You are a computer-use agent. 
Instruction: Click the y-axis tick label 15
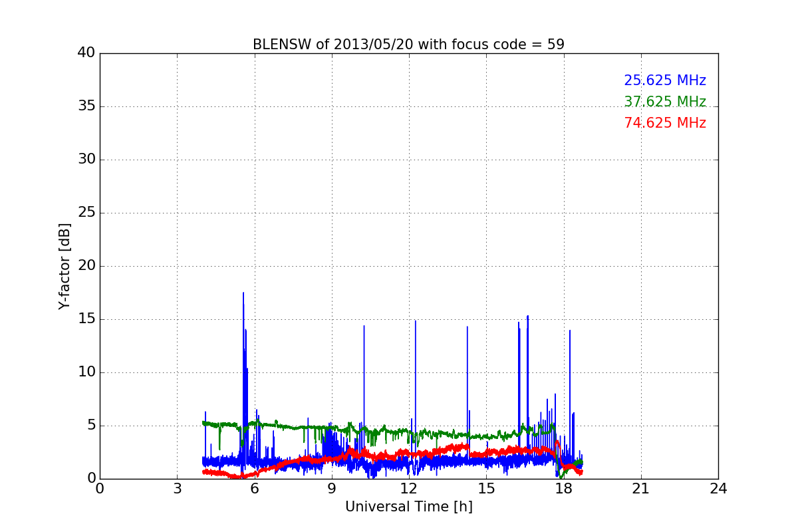[x=86, y=319]
